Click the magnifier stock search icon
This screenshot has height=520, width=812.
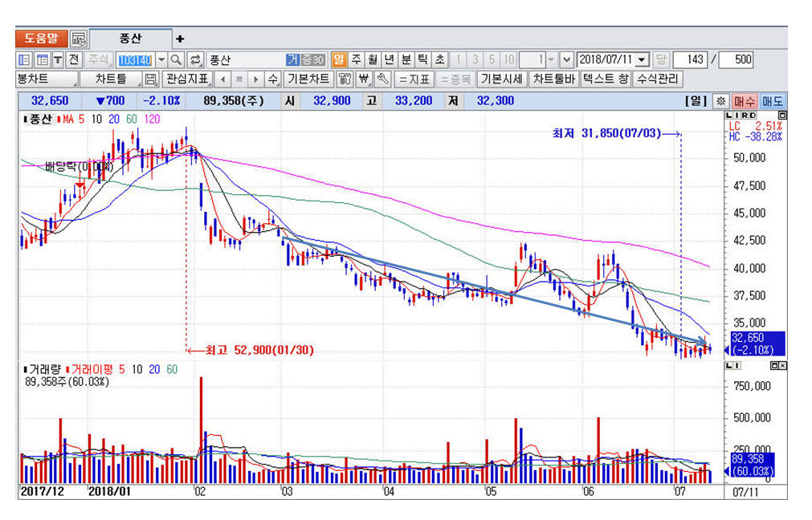tap(176, 60)
